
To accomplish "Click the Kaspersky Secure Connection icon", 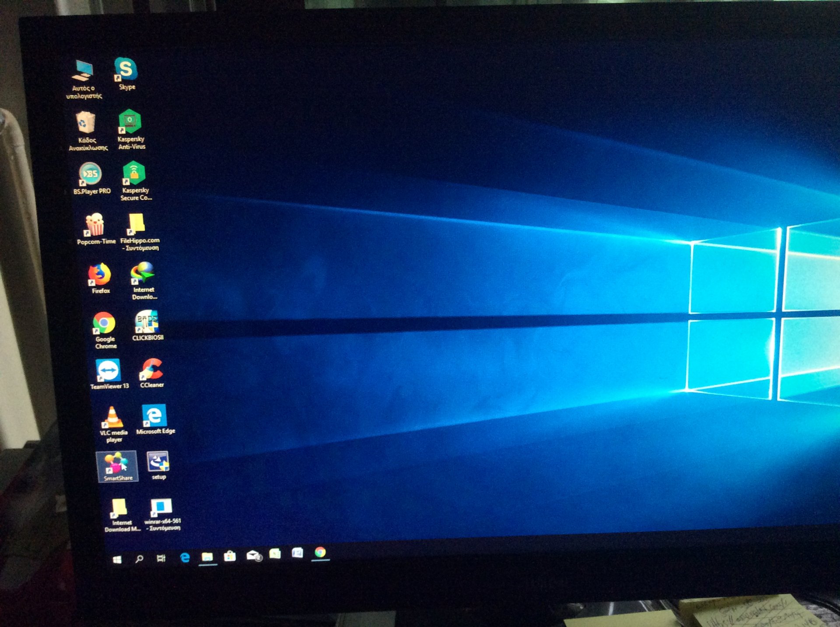I will click(135, 181).
